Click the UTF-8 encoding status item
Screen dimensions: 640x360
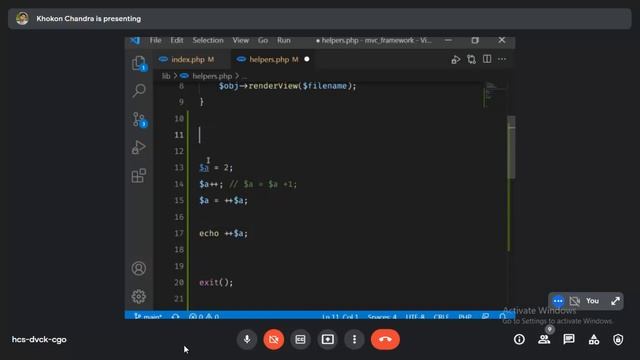415,316
